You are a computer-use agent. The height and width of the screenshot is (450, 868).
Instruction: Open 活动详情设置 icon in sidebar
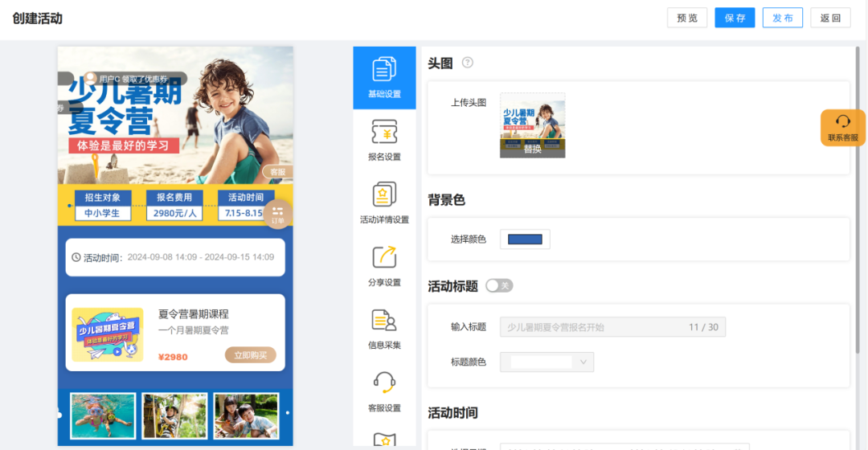click(384, 195)
